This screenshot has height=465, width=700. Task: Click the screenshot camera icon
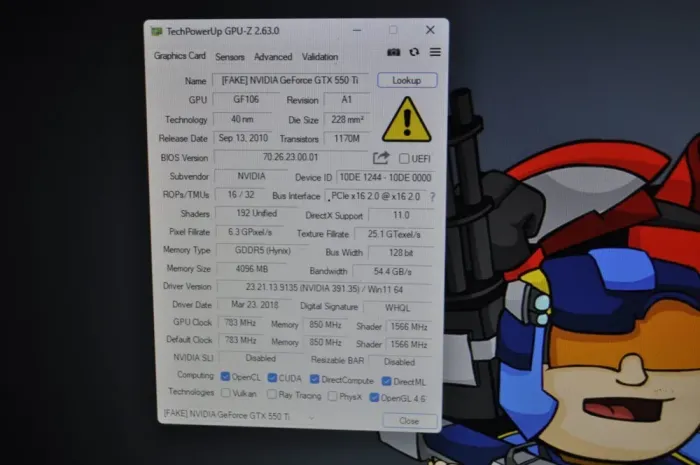click(393, 53)
